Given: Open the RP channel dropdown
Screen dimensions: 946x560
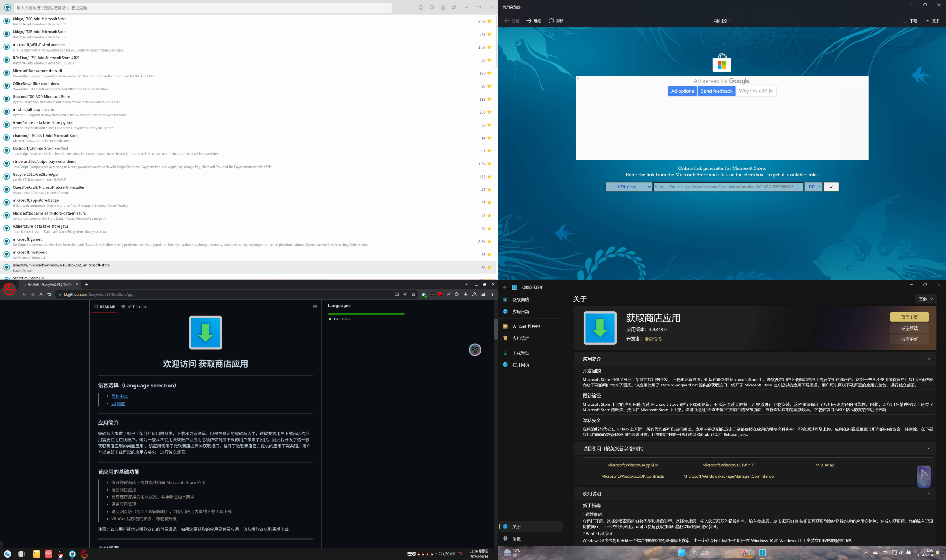Looking at the screenshot, I should coord(813,187).
